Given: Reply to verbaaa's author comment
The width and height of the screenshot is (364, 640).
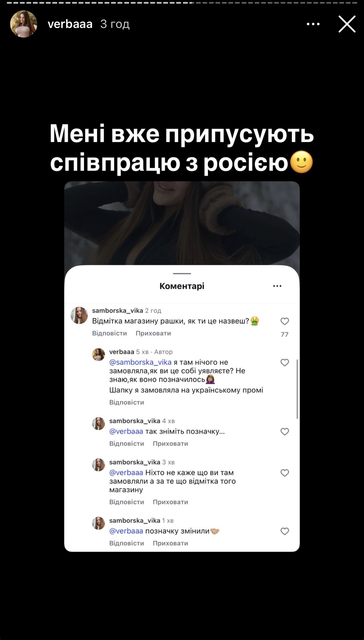Looking at the screenshot, I should point(127,402).
